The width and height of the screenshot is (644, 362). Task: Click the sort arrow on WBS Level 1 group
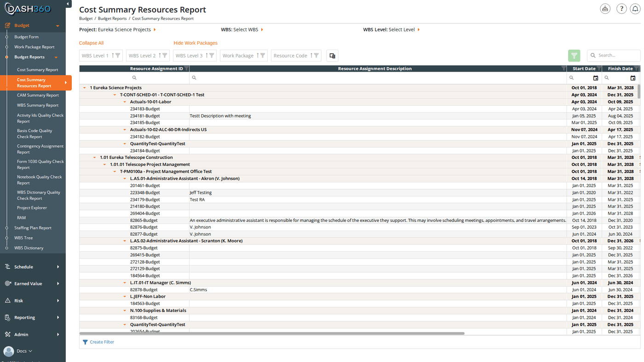click(x=113, y=56)
